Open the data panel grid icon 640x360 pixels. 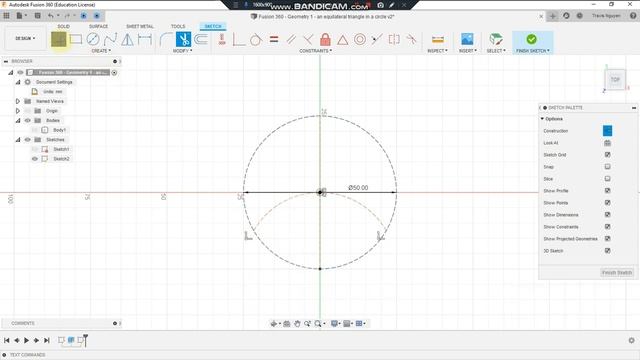[x=6, y=16]
